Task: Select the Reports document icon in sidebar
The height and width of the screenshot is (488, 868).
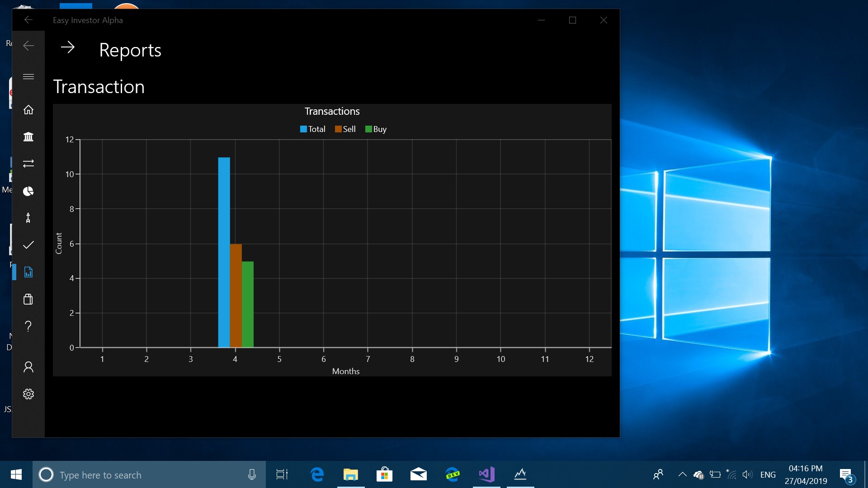Action: [28, 272]
